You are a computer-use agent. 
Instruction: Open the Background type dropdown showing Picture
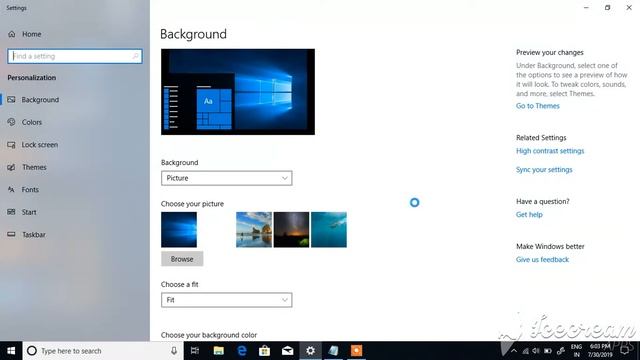227,178
